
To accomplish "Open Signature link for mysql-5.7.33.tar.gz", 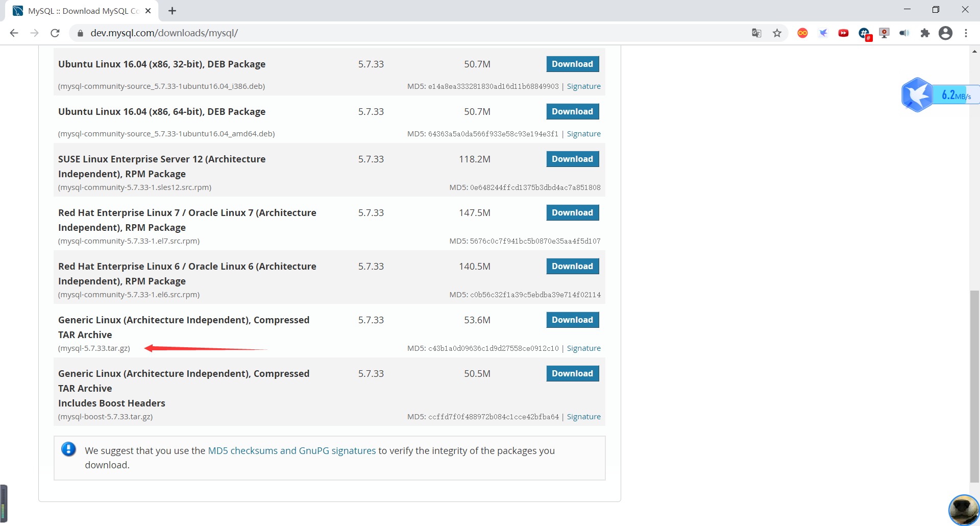I will point(583,348).
